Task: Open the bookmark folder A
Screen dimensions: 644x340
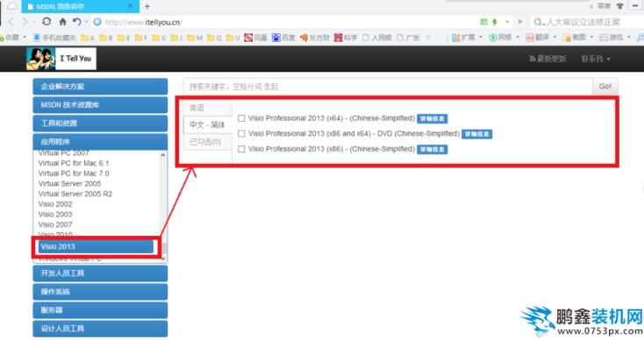Action: pyautogui.click(x=88, y=38)
